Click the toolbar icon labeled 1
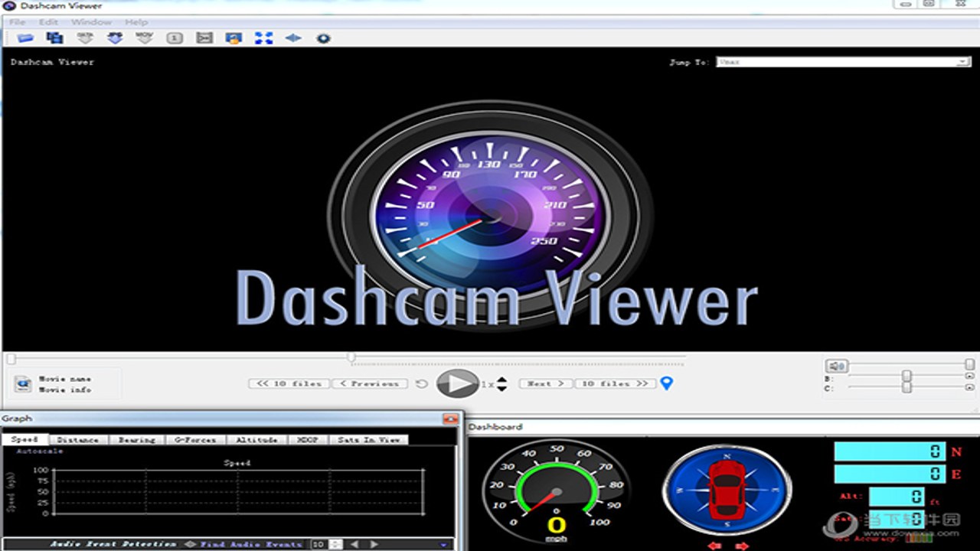The width and height of the screenshot is (980, 551). pyautogui.click(x=175, y=37)
